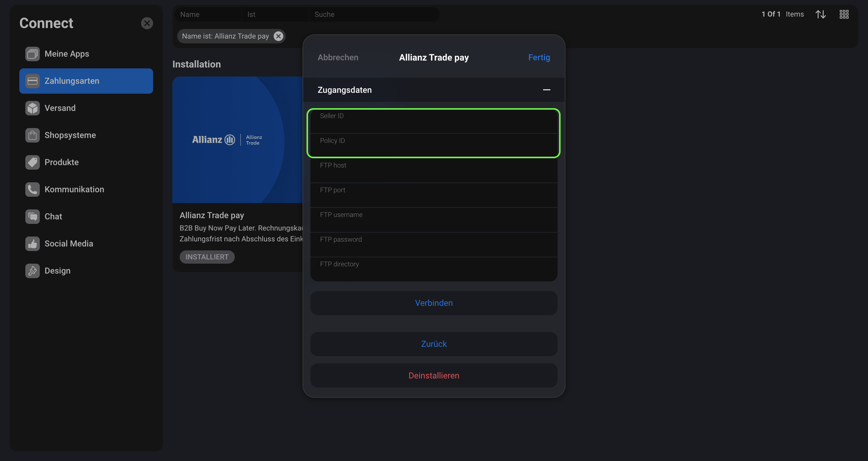
Task: Click the Zurück button
Action: tap(434, 344)
